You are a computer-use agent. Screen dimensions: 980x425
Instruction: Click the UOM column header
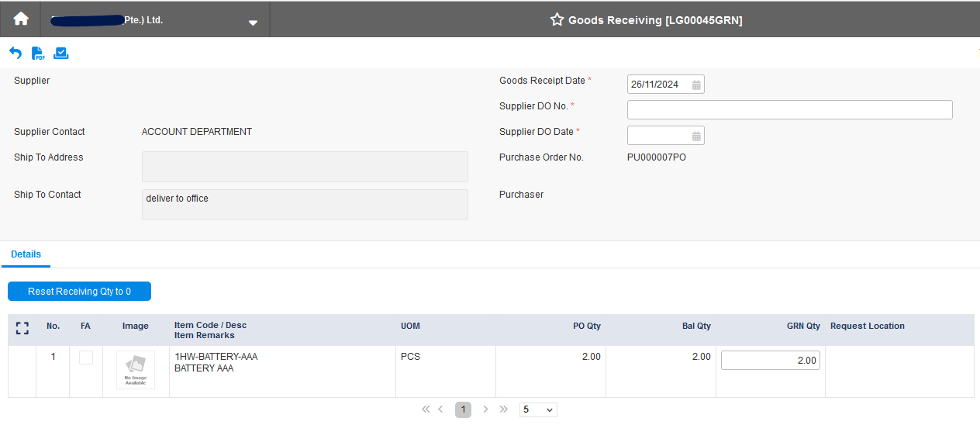click(410, 326)
